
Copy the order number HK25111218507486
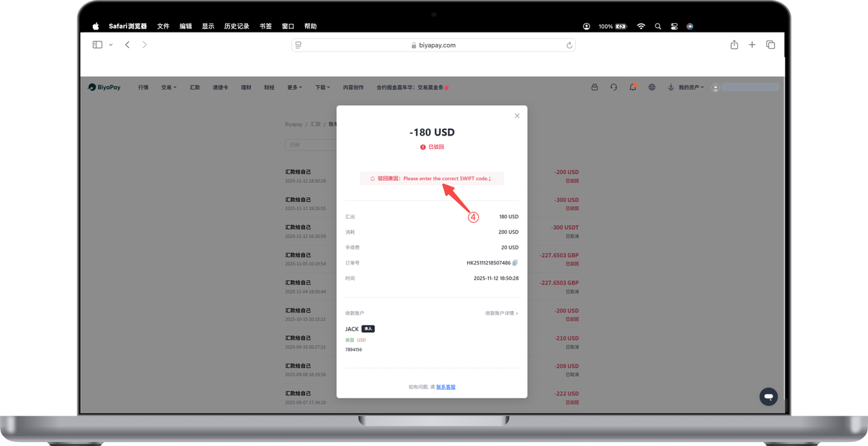(x=515, y=263)
